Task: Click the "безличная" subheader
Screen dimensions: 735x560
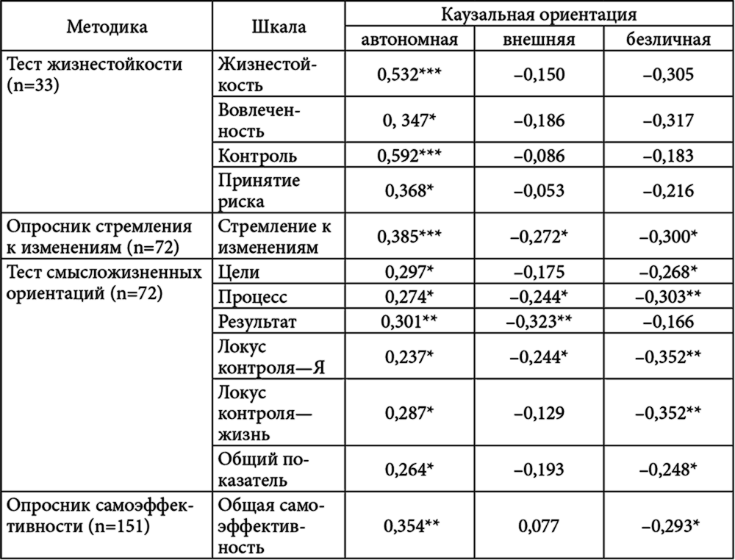Action: [x=668, y=40]
